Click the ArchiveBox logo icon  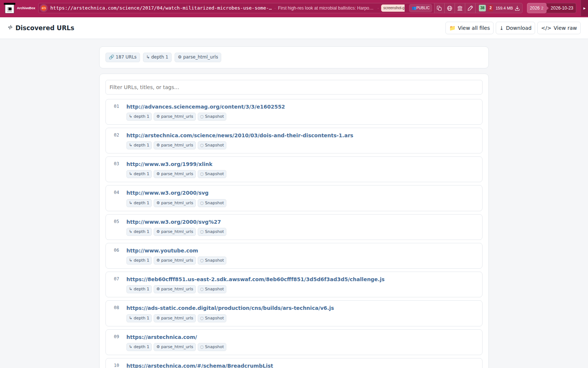click(10, 8)
